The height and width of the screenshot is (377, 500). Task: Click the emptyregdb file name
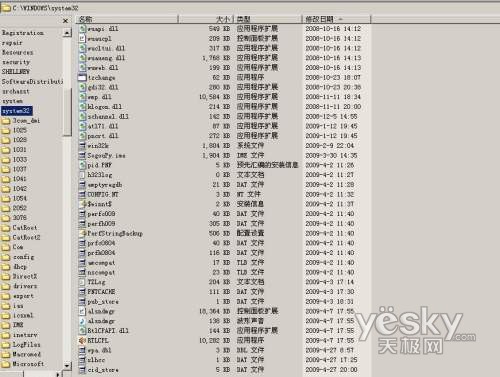(105, 185)
